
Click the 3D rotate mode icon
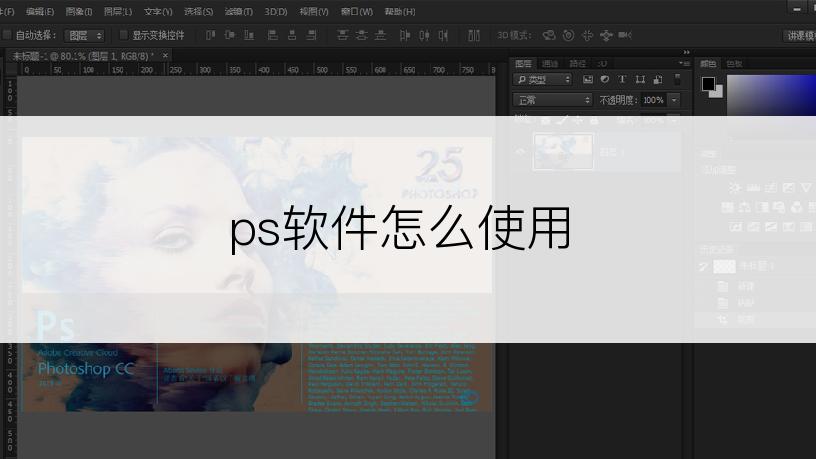[x=548, y=35]
